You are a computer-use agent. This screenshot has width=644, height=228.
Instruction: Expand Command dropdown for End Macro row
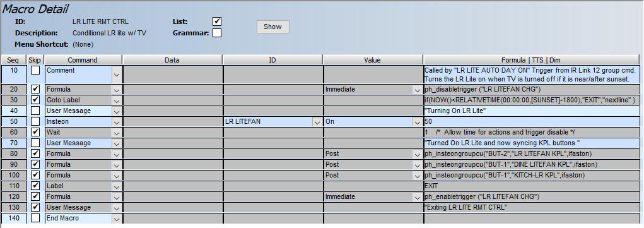117,218
